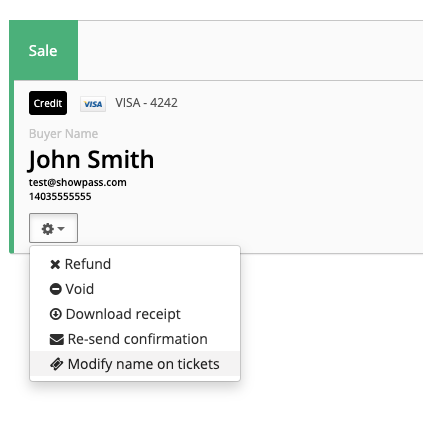Click the Refund X icon
The width and height of the screenshot is (423, 423).
click(55, 264)
